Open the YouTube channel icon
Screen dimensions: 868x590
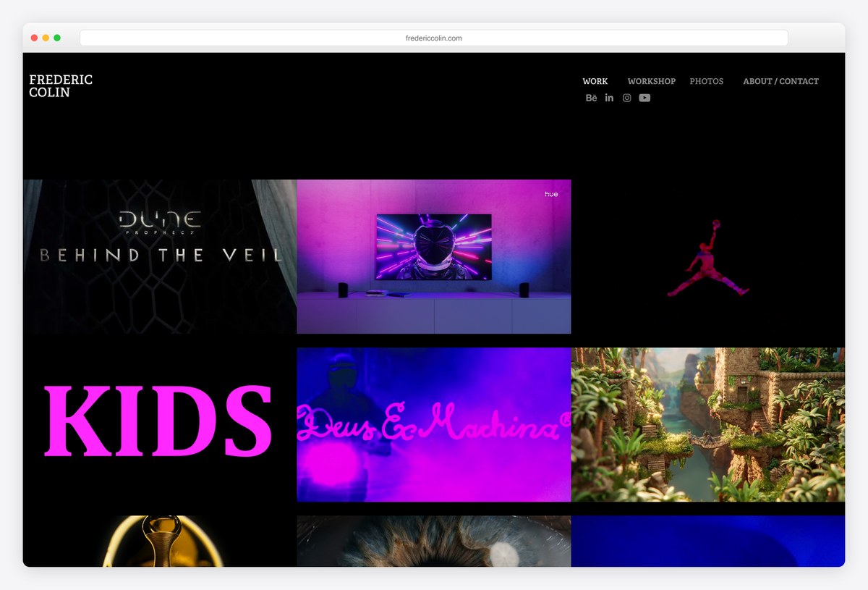644,98
